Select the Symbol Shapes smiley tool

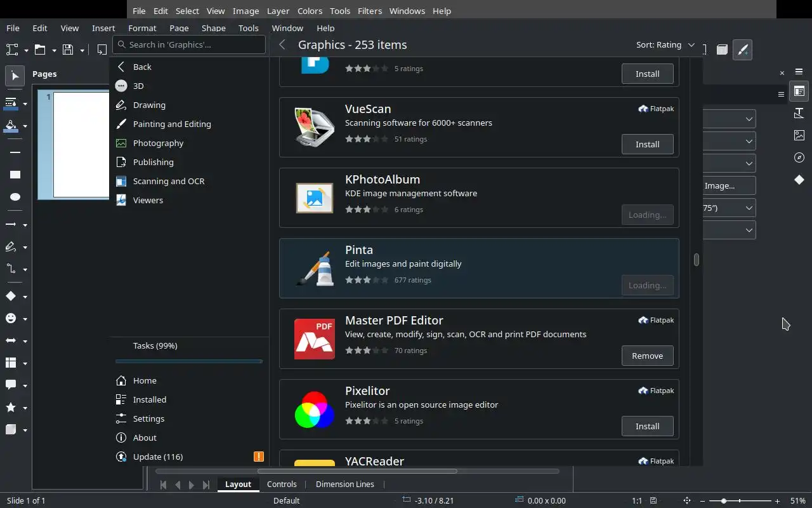click(11, 319)
